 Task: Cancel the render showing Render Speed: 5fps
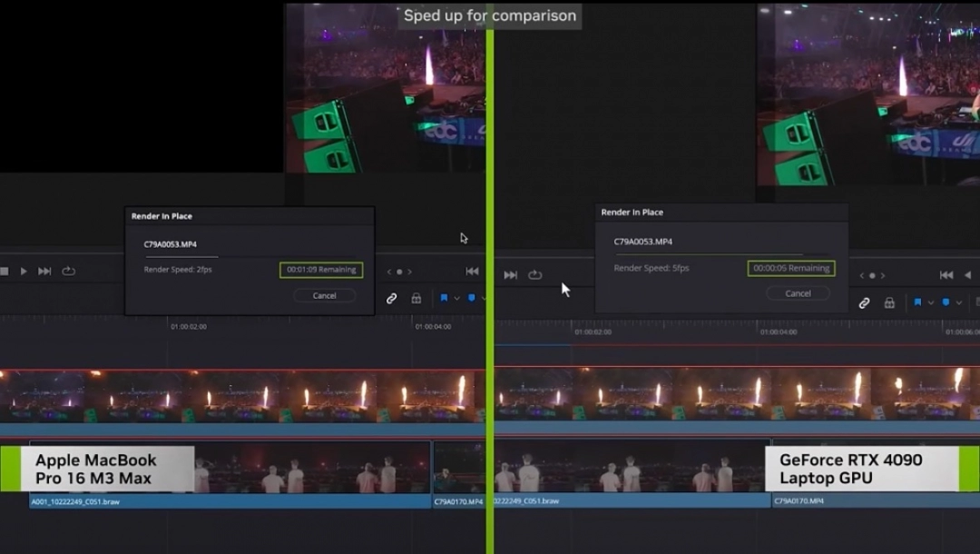coord(799,293)
